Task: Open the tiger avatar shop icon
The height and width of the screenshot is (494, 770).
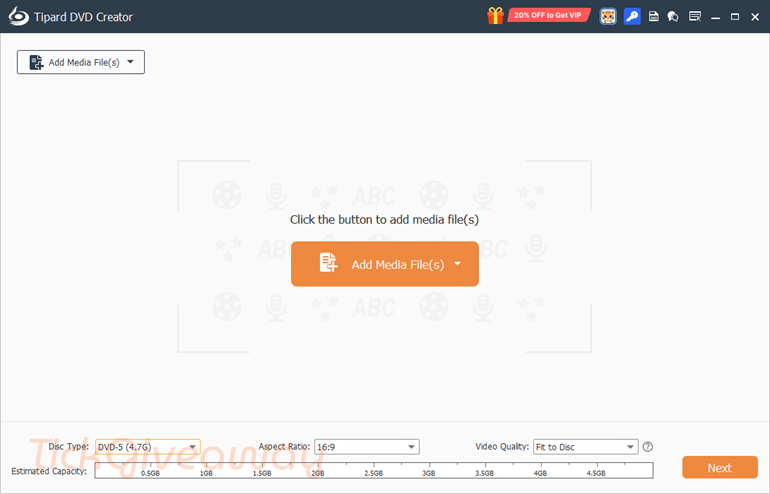Action: (608, 17)
